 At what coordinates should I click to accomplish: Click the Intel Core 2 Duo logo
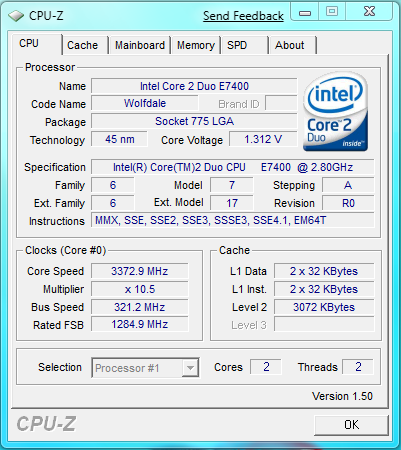point(335,111)
